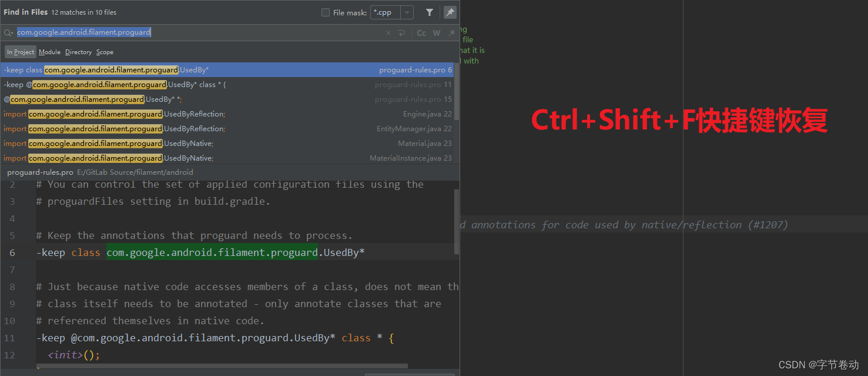The height and width of the screenshot is (376, 868).
Task: Click the annotations (#1207) editor line behind
Action: [624, 225]
